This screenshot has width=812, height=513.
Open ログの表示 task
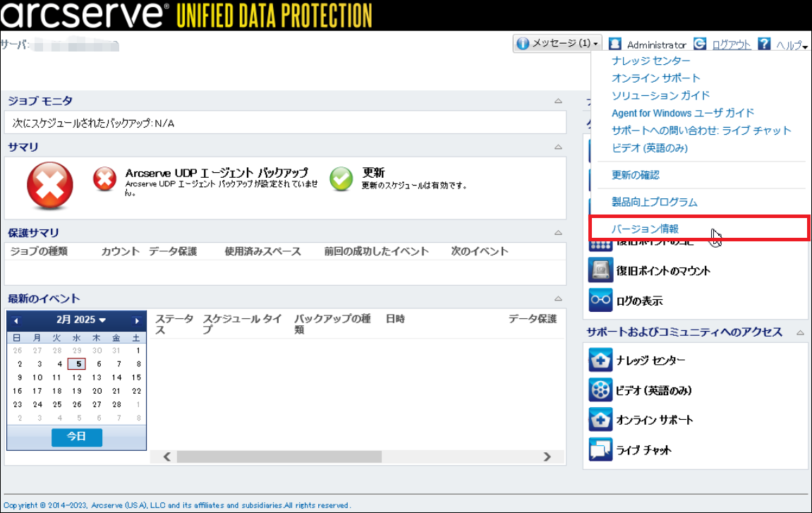pyautogui.click(x=640, y=301)
